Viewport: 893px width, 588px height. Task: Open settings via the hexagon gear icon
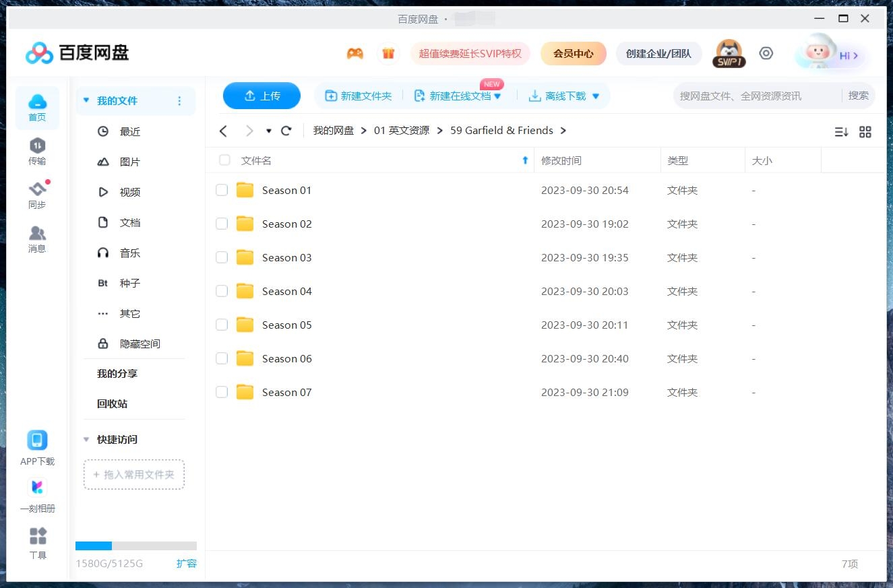(766, 53)
